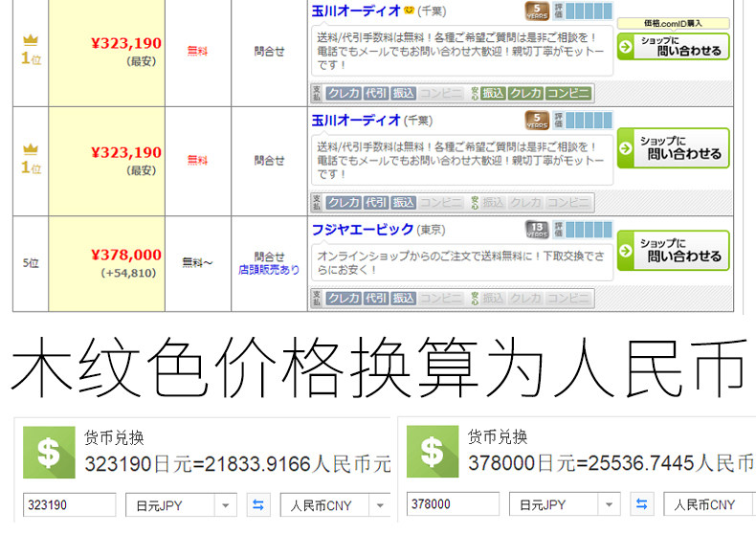Click the green arrow icon in フジヤエービック's button
Image resolution: width=756 pixels, height=534 pixels.
625,251
